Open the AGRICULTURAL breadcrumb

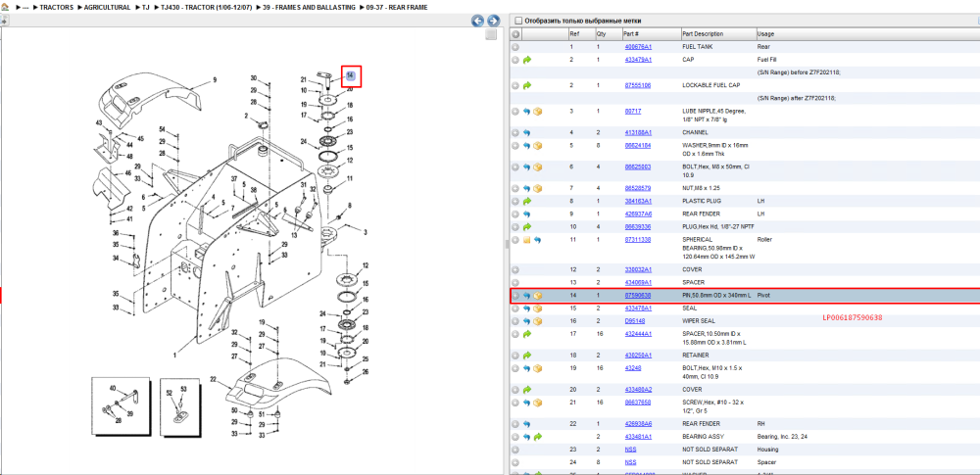(x=108, y=8)
